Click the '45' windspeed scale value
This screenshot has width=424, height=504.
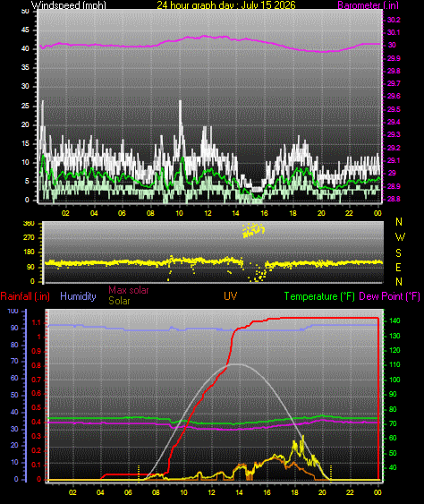click(25, 30)
